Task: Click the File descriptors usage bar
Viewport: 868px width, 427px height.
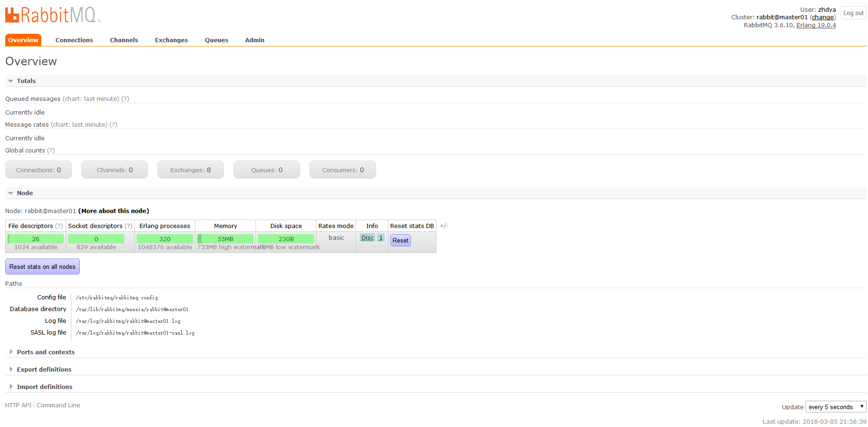Action: click(x=36, y=239)
